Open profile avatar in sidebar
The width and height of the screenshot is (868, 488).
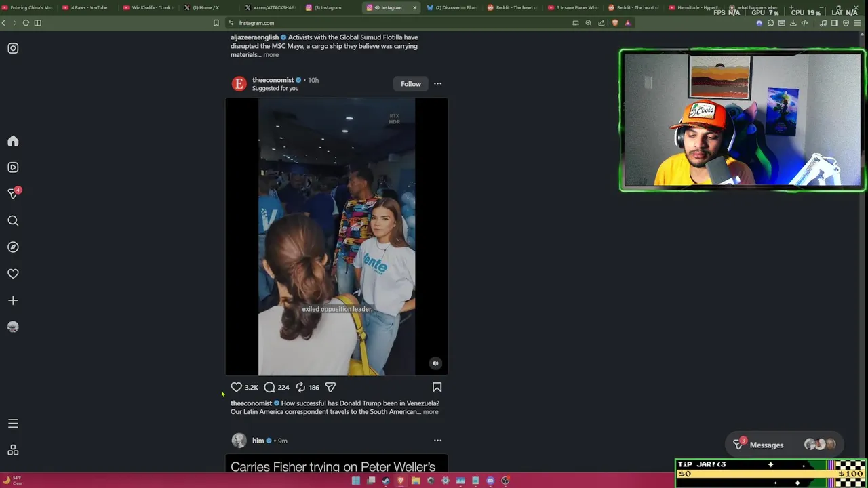(x=13, y=327)
